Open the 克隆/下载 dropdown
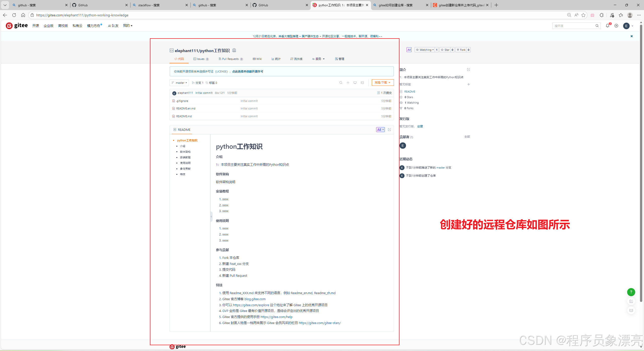Screen dimensions: 644x351 coord(382,83)
